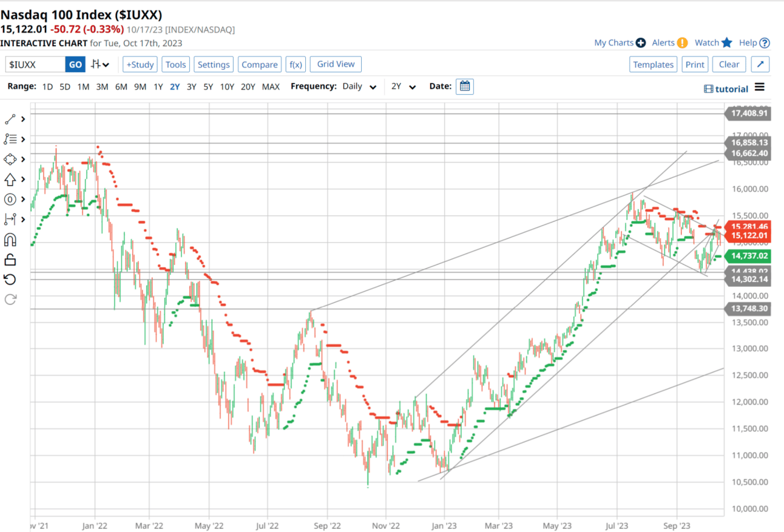This screenshot has height=532, width=784.
Task: Select the 20Y range
Action: [x=248, y=87]
